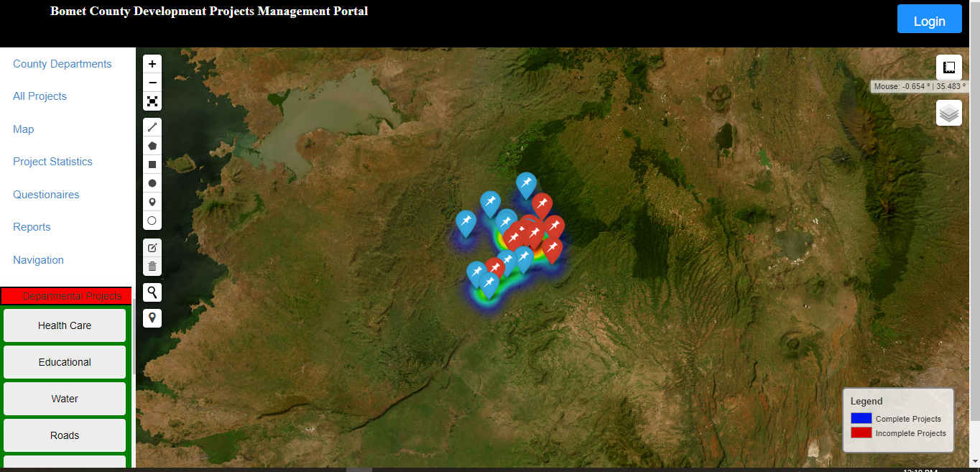Select the Water department button
Image resolution: width=980 pixels, height=472 pixels.
tap(65, 399)
